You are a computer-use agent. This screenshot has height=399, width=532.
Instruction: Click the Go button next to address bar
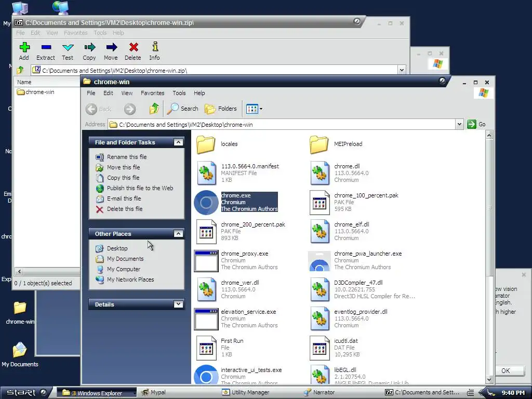[x=476, y=125]
